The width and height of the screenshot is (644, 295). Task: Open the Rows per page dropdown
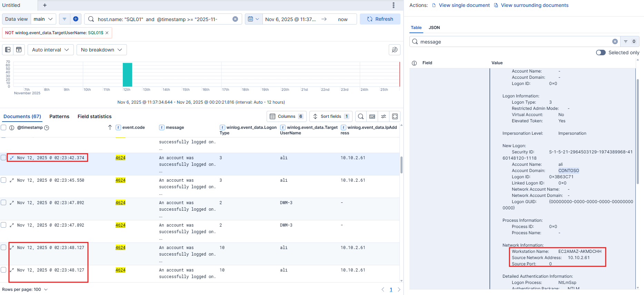[x=25, y=289]
